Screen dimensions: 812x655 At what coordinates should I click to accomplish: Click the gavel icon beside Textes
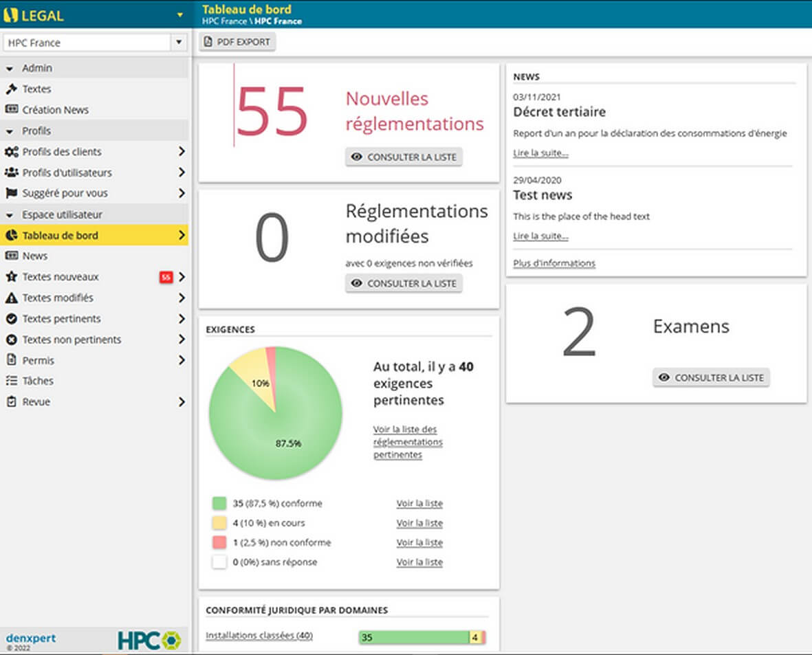[11, 89]
